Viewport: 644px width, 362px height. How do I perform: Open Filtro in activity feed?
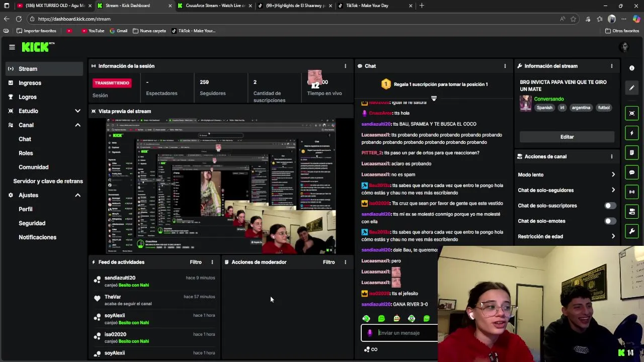(x=196, y=262)
